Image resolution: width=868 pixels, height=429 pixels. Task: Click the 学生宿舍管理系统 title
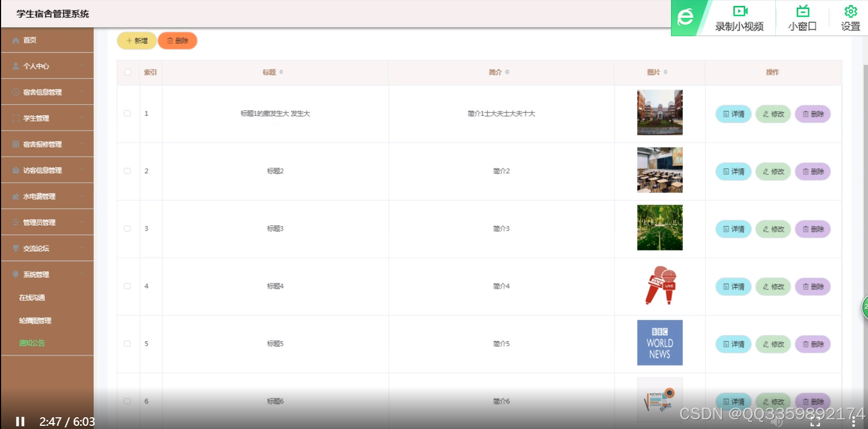coord(53,14)
